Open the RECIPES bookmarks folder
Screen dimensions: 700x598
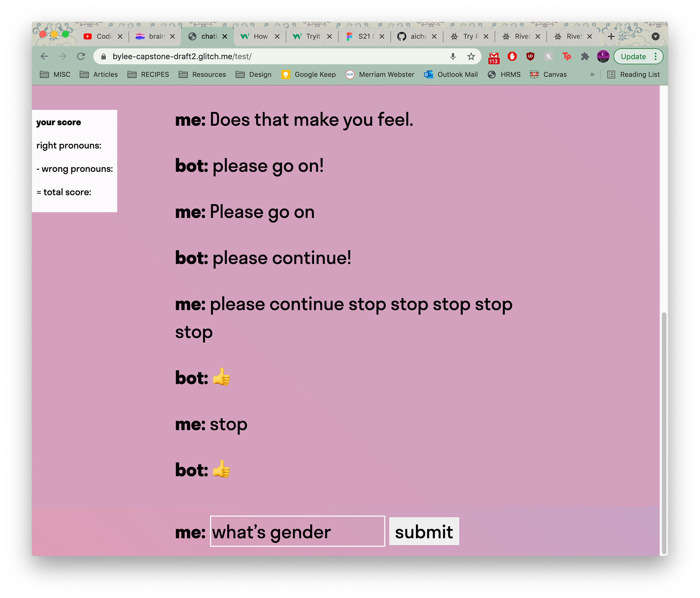(x=148, y=74)
